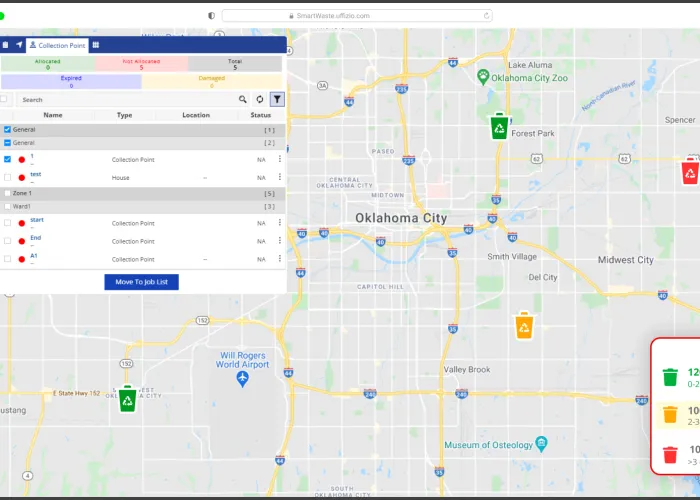The height and width of the screenshot is (500, 700).
Task: Click the navigation arrow tab icon
Action: pos(19,45)
